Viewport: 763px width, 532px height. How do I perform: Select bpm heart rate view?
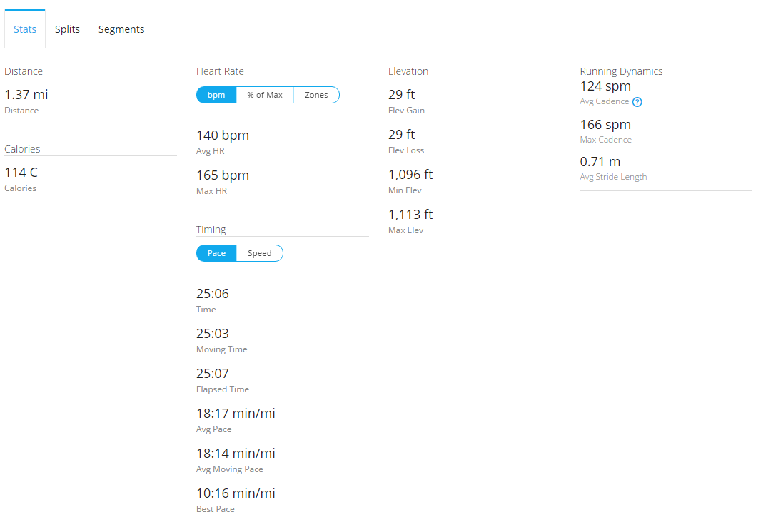tap(216, 95)
